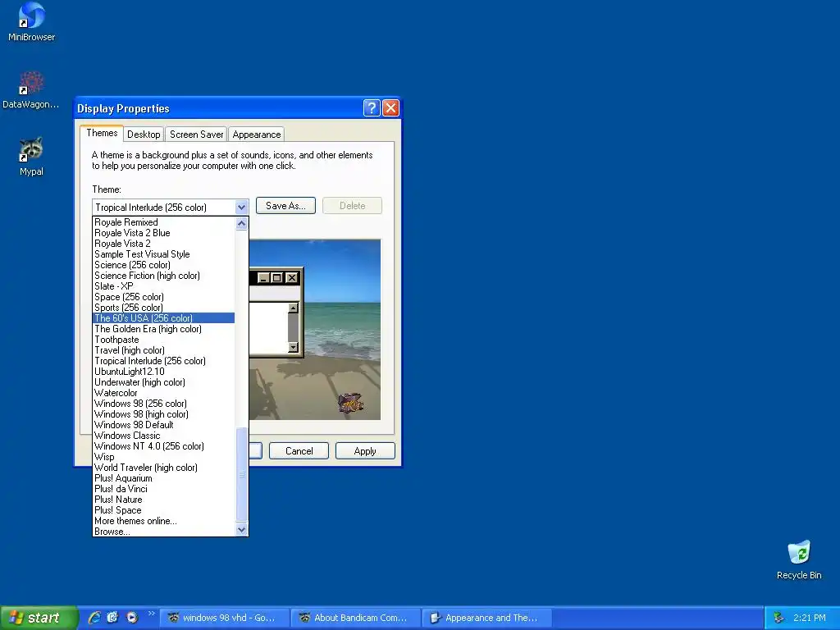Select the Recycle Bin icon
The image size is (840, 630).
799,559
